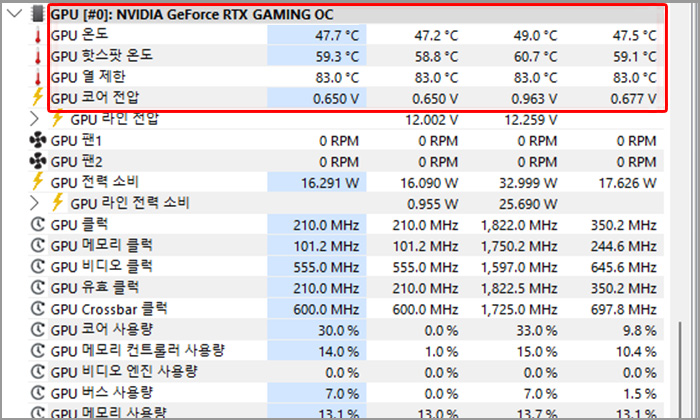The image size is (700, 420).
Task: Click the thermometer icon for GPU 열 제한
Action: point(38,78)
